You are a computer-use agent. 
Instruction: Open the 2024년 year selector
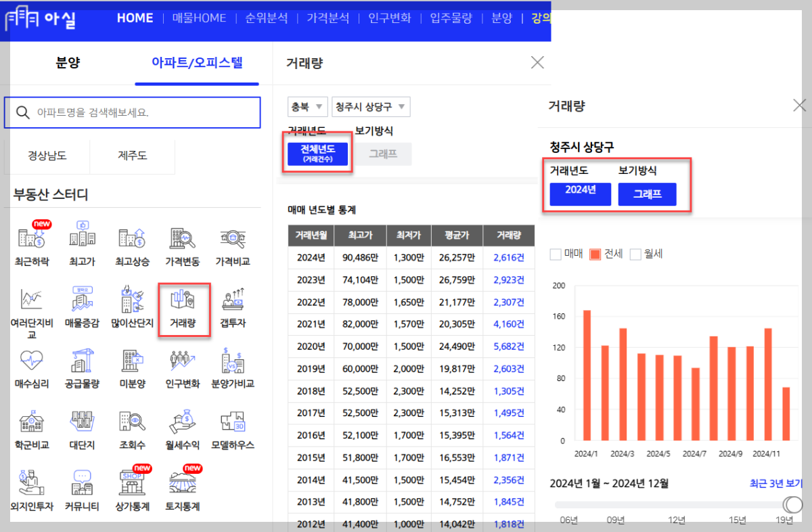[579, 194]
